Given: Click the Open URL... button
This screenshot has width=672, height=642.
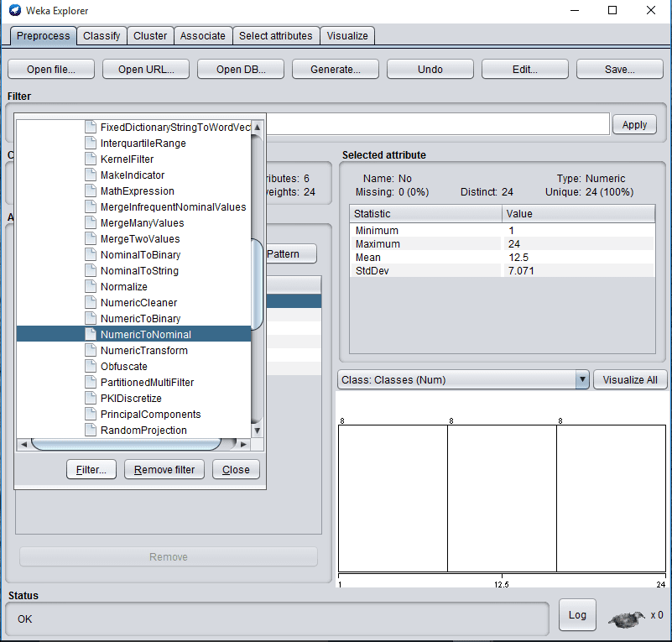Looking at the screenshot, I should 146,70.
